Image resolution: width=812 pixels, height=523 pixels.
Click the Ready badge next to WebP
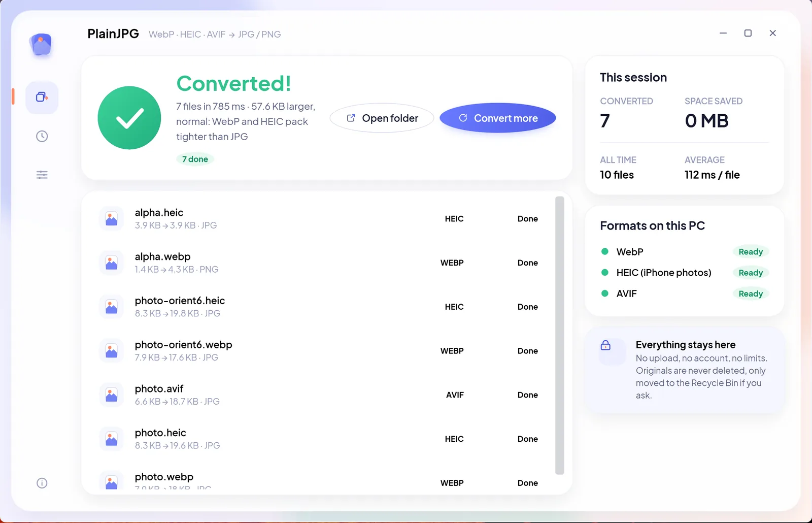tap(751, 252)
